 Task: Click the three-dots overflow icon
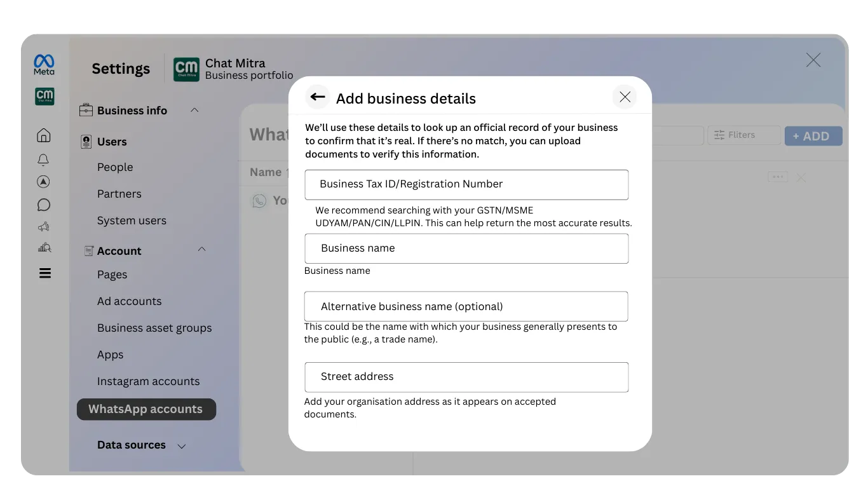pyautogui.click(x=777, y=177)
